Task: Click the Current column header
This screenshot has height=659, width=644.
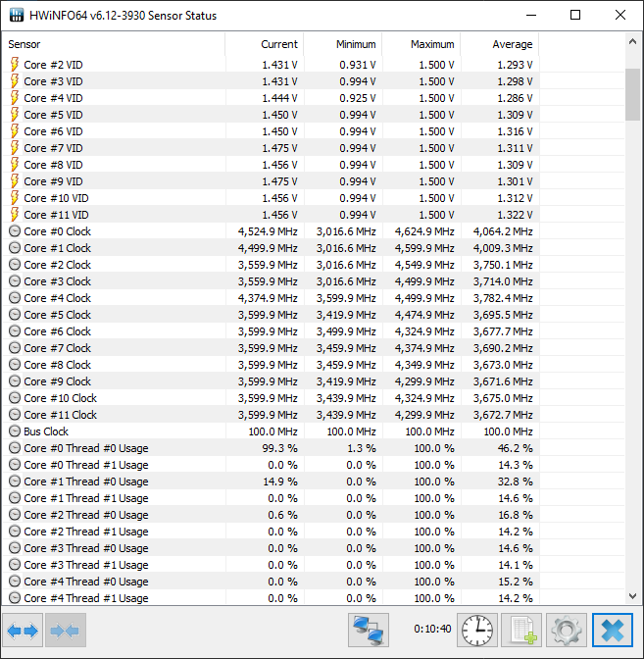Action: pyautogui.click(x=265, y=44)
